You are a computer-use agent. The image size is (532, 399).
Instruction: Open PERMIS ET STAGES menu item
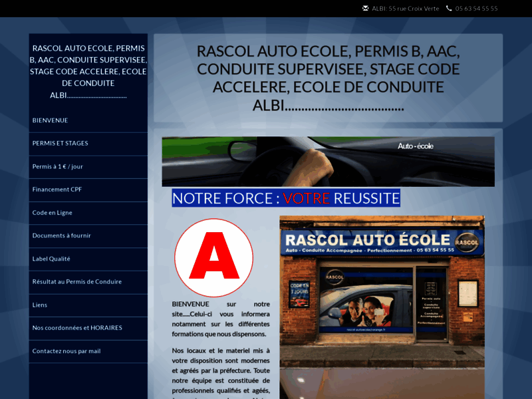point(88,144)
